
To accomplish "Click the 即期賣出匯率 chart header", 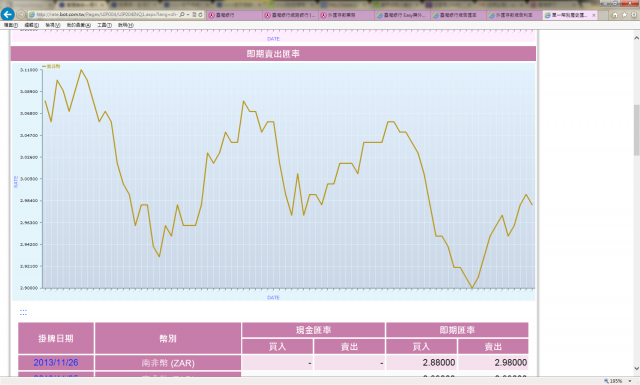I will [x=273, y=54].
